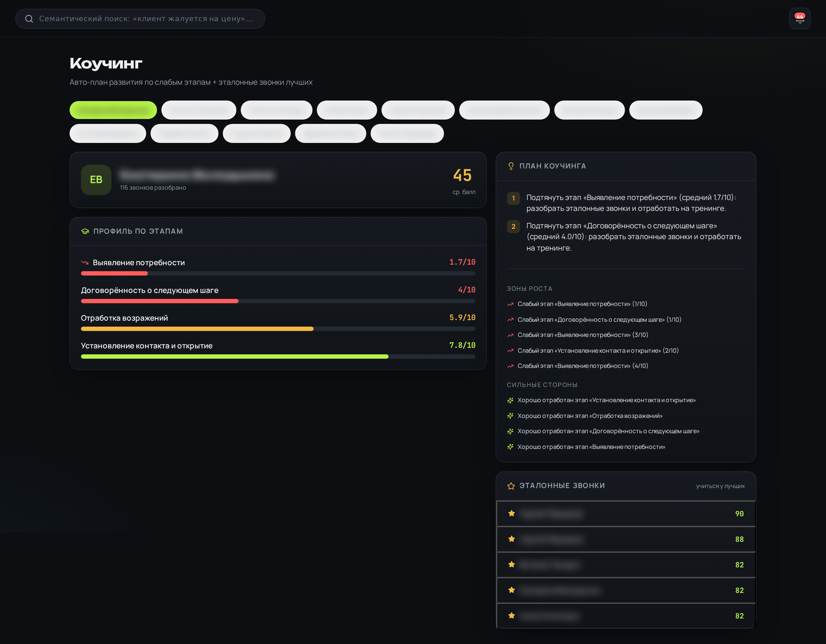826x644 pixels.
Task: Click the star icon on the 90-score call
Action: pyautogui.click(x=512, y=514)
